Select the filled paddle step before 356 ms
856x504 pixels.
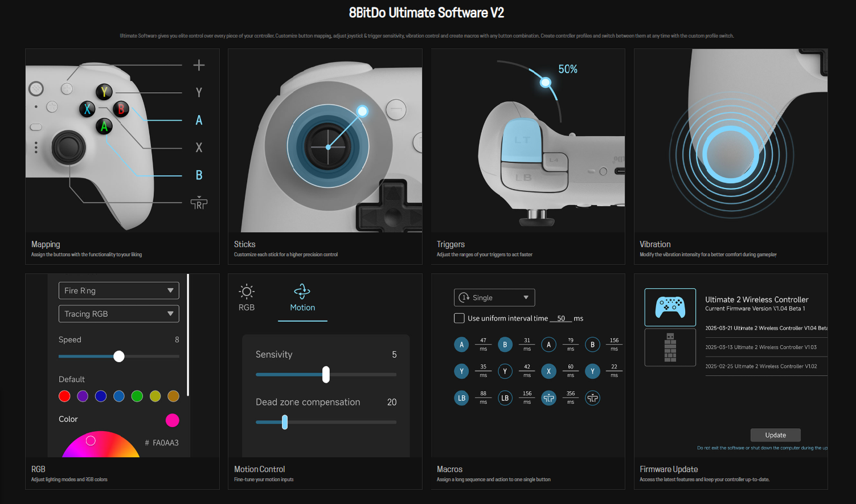548,398
